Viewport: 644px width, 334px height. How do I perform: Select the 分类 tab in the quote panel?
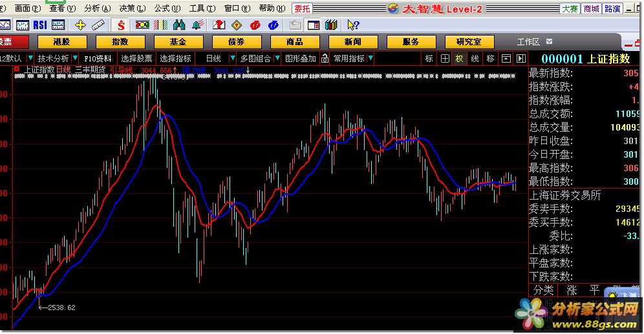pos(543,290)
